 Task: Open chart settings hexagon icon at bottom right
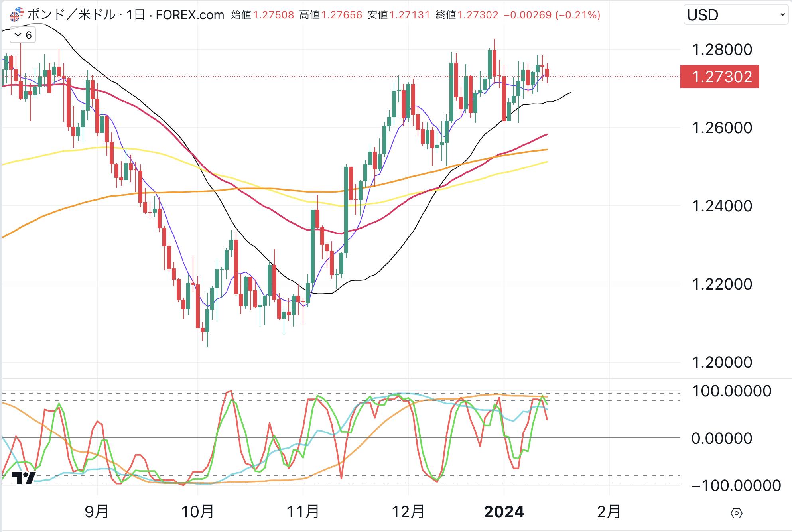point(736,513)
